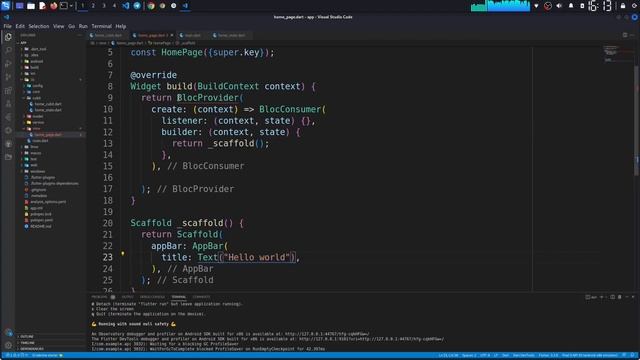Open the File menu
This screenshot has width=640, height=360.
[x=7, y=26]
